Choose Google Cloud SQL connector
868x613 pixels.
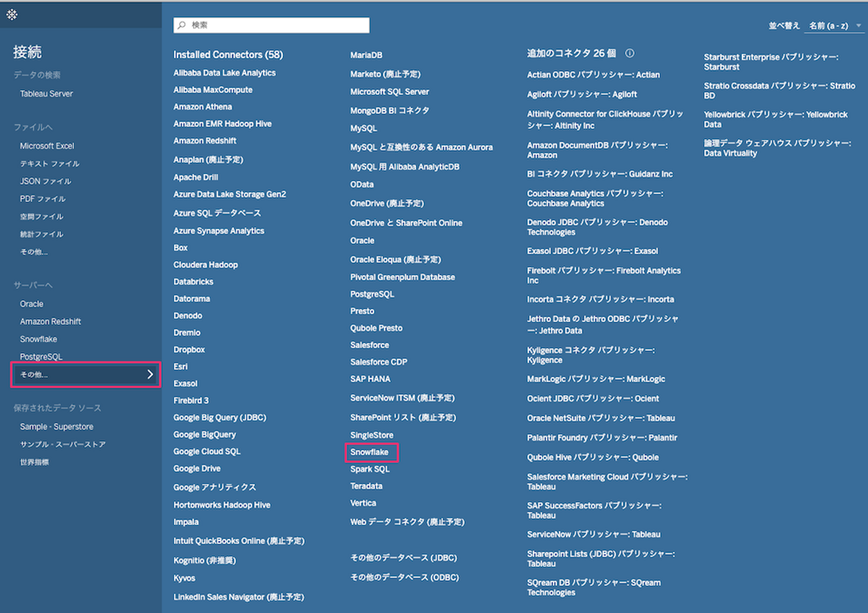[207, 451]
